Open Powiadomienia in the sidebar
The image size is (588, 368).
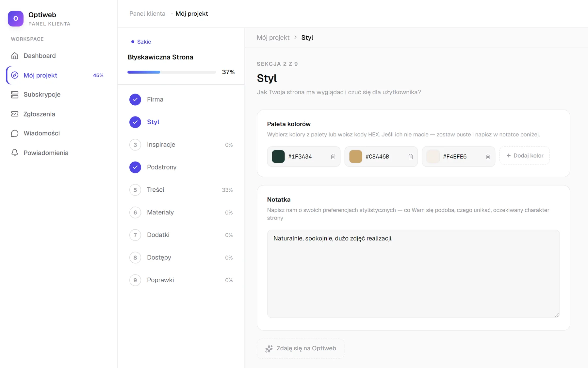[58, 153]
